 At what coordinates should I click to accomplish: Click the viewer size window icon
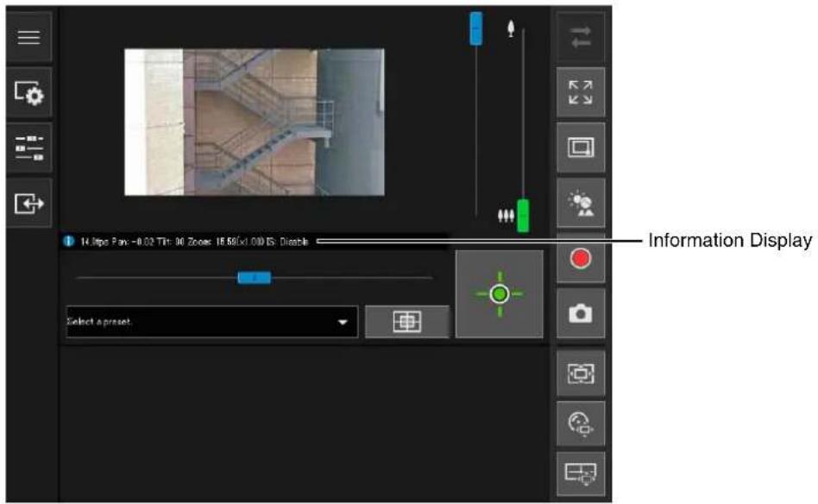pyautogui.click(x=581, y=148)
